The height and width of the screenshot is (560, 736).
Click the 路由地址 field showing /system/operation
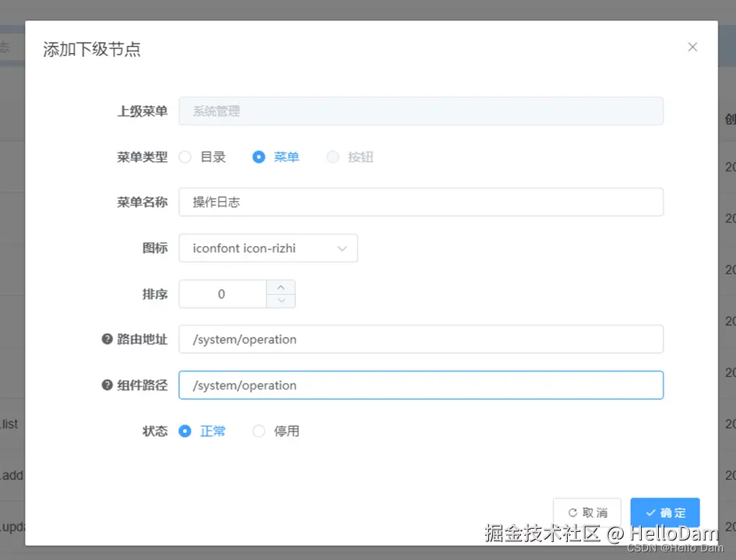click(x=421, y=339)
